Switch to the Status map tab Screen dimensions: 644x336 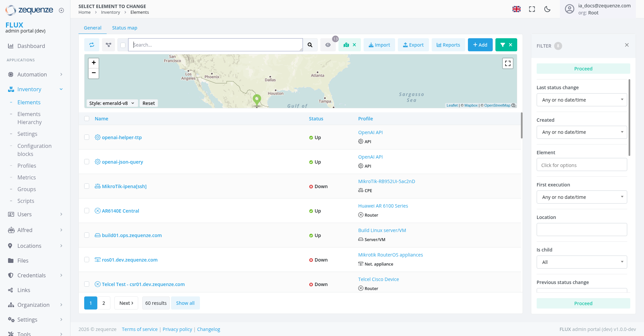coord(124,28)
